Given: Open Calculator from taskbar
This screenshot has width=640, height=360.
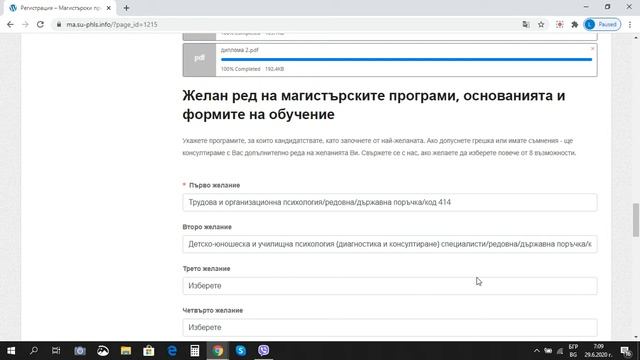Looking at the screenshot, I should [195, 351].
